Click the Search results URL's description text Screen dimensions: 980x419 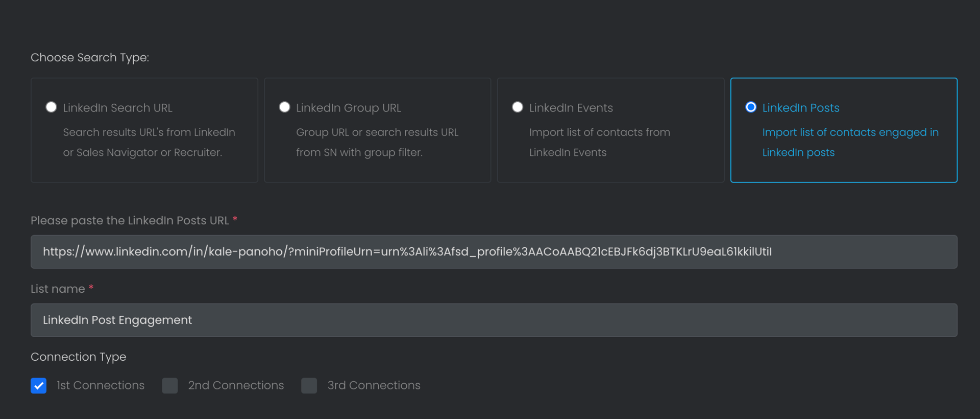(149, 143)
